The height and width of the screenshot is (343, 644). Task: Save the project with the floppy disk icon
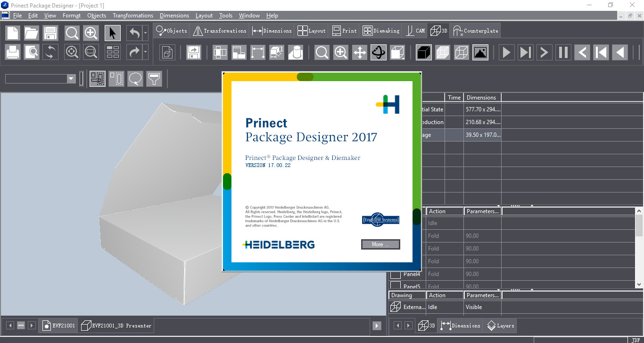click(50, 33)
